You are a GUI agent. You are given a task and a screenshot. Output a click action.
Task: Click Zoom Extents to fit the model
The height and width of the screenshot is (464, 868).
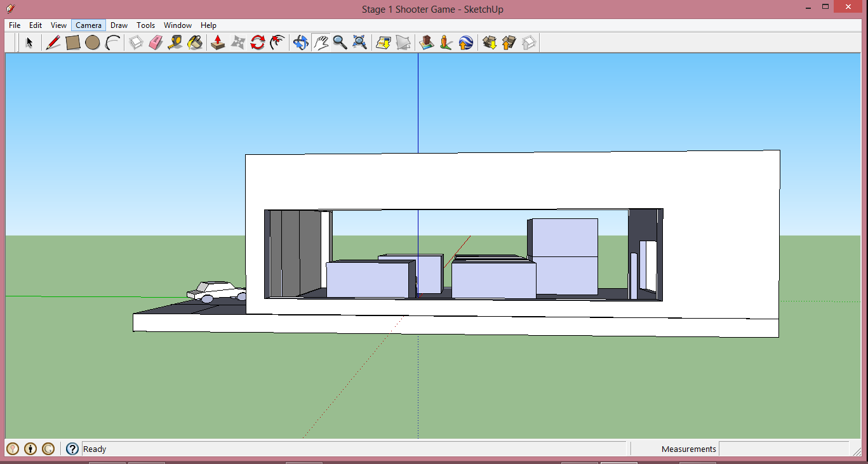coord(360,42)
